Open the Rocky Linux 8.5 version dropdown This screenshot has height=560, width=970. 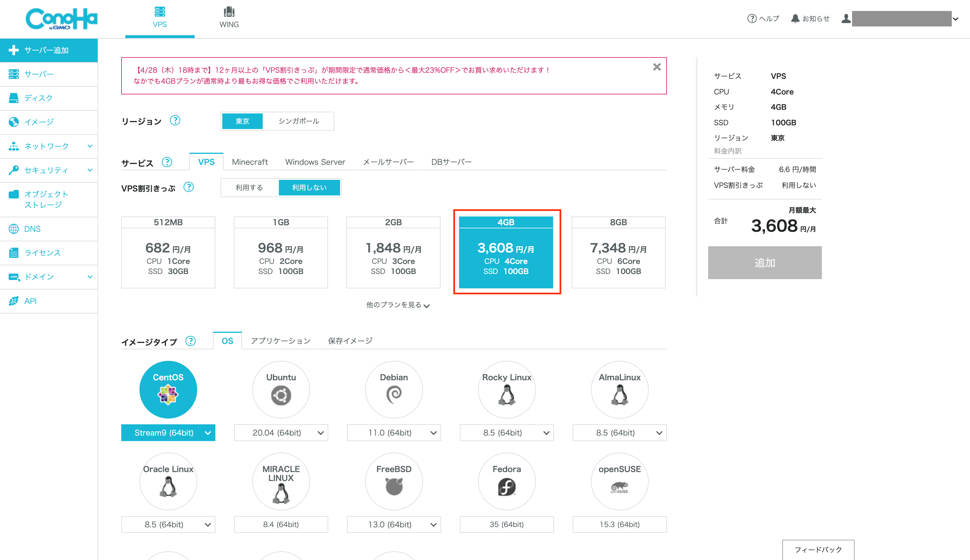(x=507, y=433)
